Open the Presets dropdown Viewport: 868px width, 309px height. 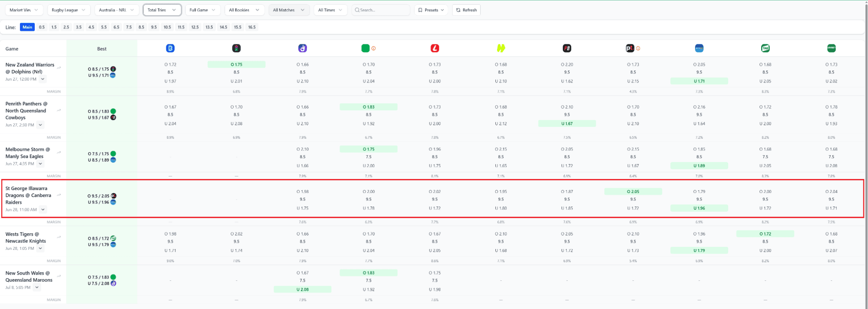coord(431,10)
